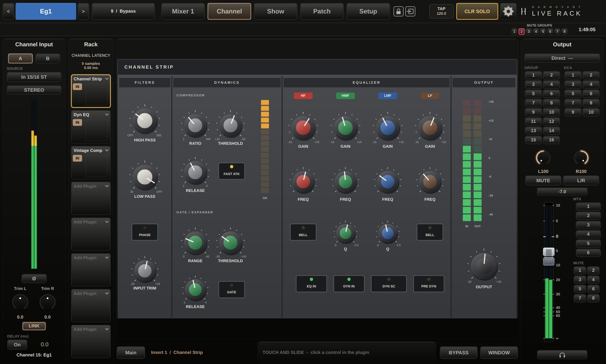Image resolution: width=606 pixels, height=364 pixels.
Task: Switch to the Mixer 1 tab
Action: point(183,11)
